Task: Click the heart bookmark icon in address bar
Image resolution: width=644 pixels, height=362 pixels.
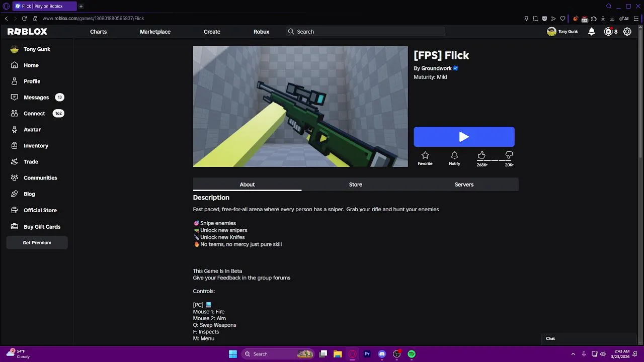Action: coord(562,19)
